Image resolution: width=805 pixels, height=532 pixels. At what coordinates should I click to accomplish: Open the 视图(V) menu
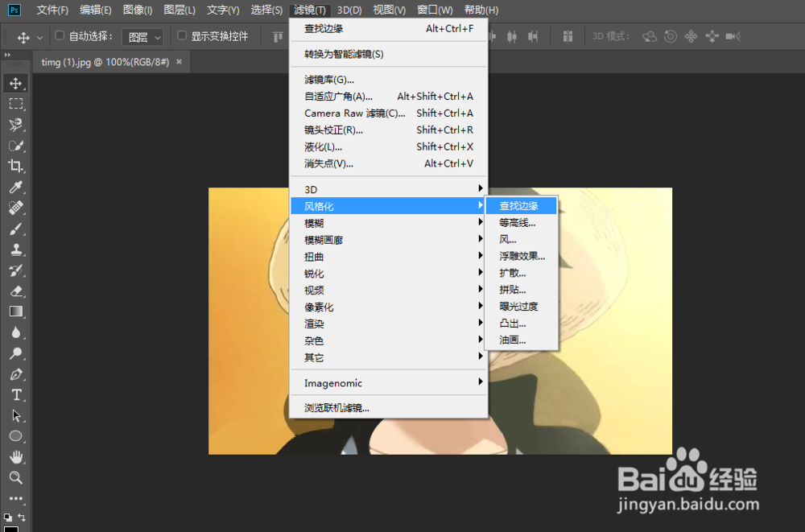(390, 10)
